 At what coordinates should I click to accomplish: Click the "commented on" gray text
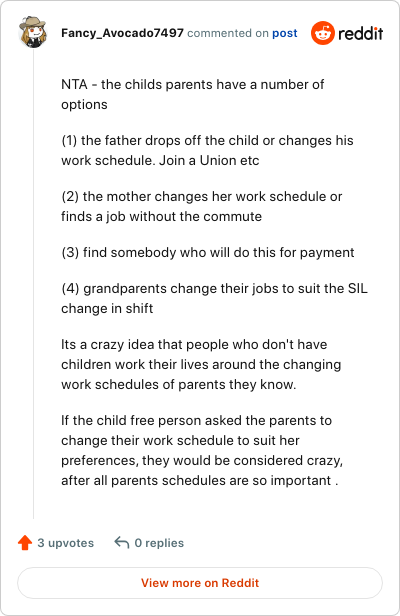(x=228, y=33)
